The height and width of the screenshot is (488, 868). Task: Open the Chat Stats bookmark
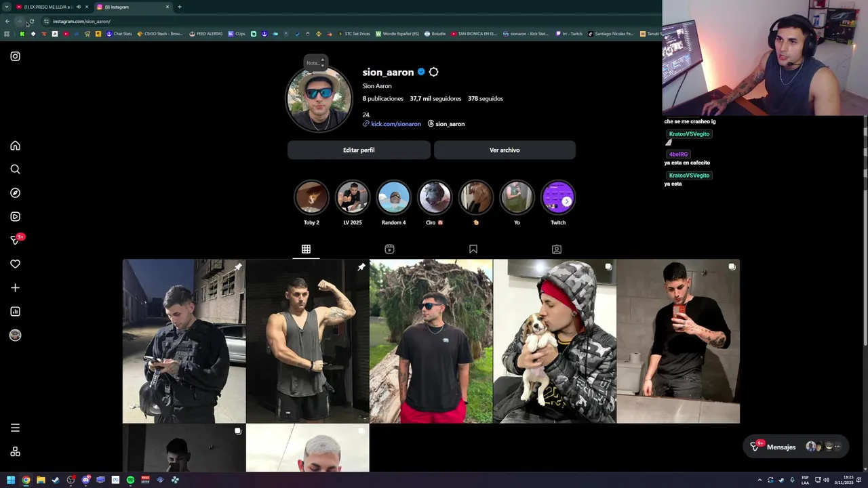(x=119, y=34)
